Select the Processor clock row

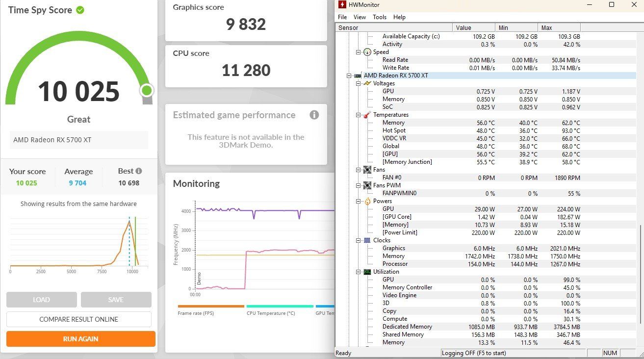coord(486,264)
